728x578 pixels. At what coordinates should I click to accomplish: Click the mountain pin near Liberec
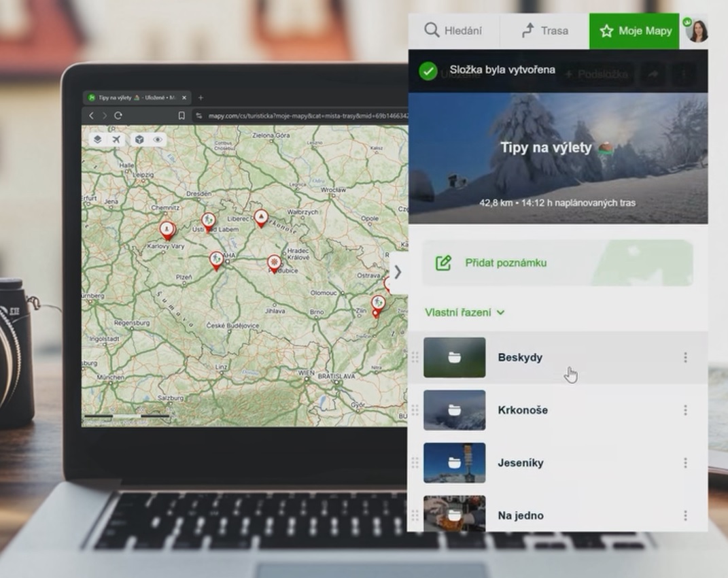[x=261, y=218]
